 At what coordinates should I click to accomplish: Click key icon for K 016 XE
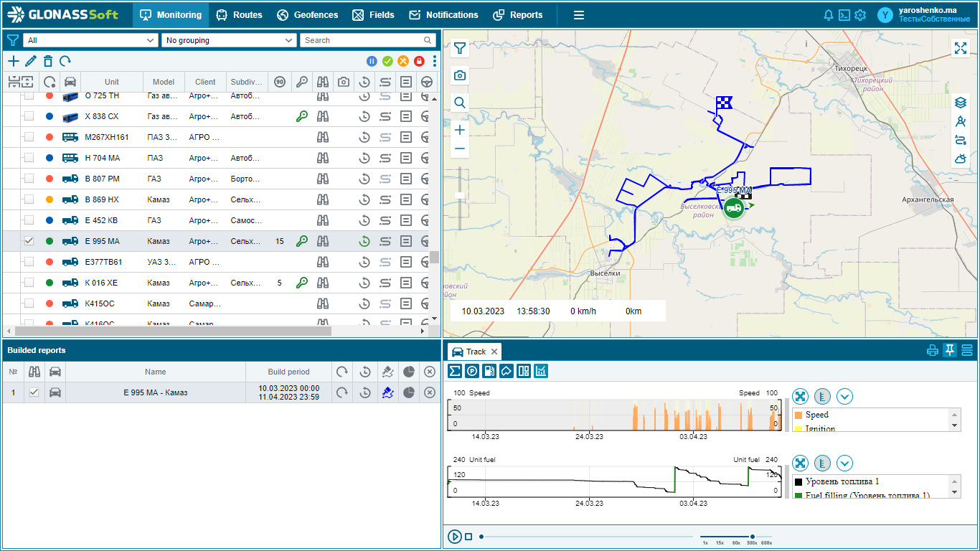click(302, 283)
